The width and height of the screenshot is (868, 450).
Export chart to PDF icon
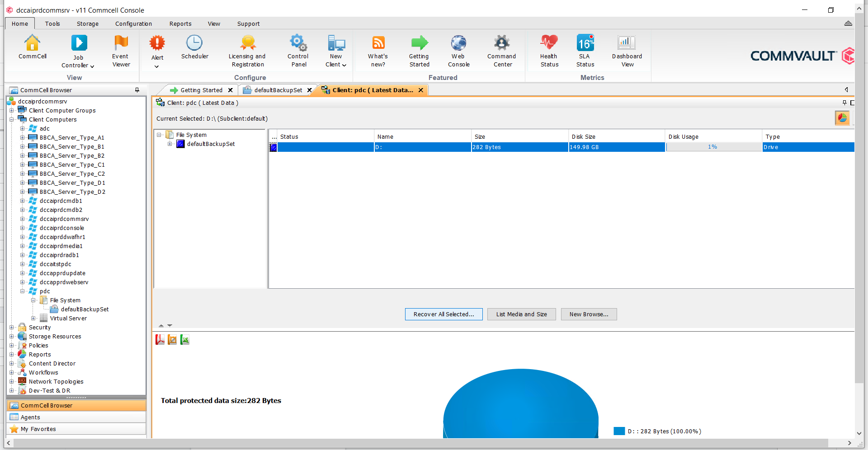click(x=160, y=340)
